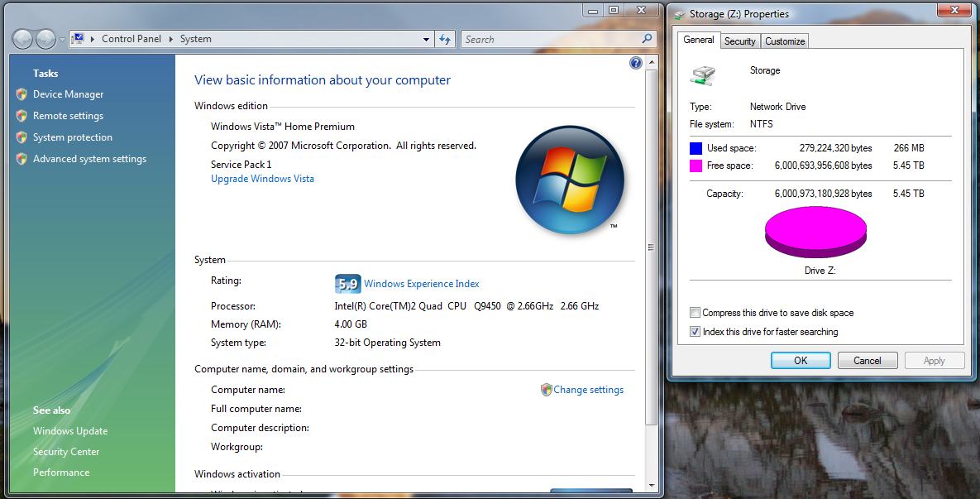Screen dimensions: 980x499
Task: Open the Windows Experience Index link
Action: [x=421, y=284]
